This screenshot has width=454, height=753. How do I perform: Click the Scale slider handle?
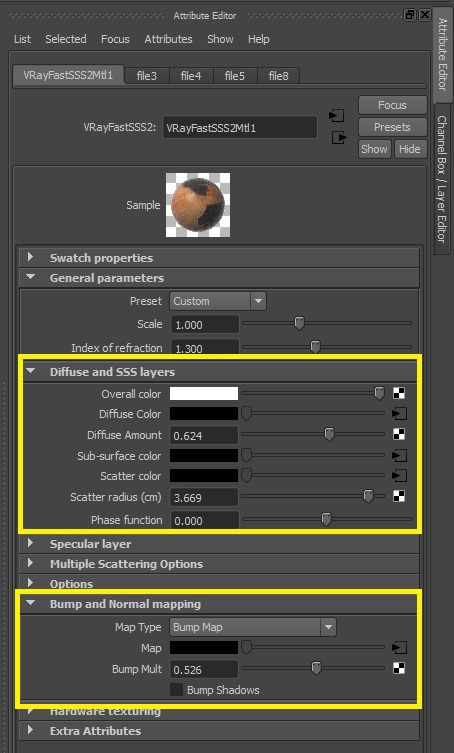point(299,323)
